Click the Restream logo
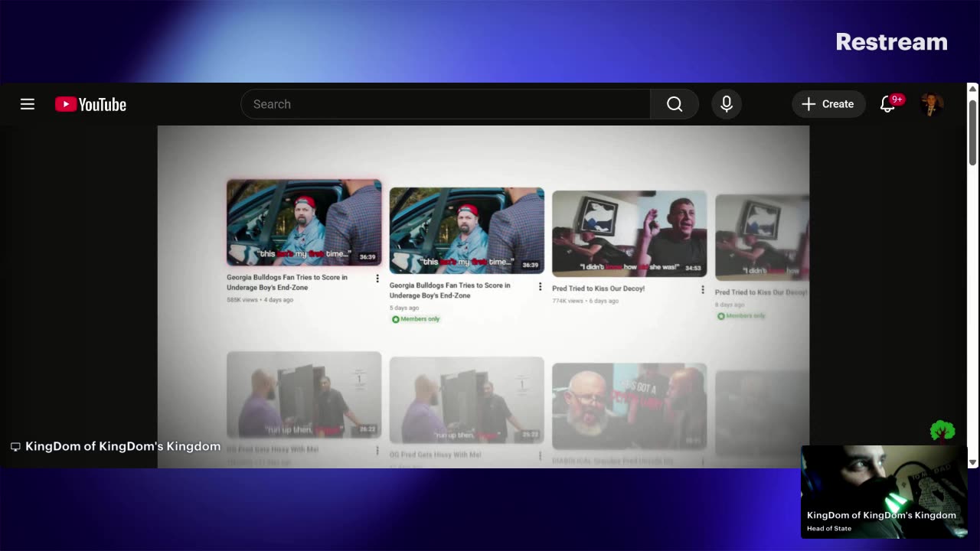This screenshot has width=980, height=551. click(891, 42)
